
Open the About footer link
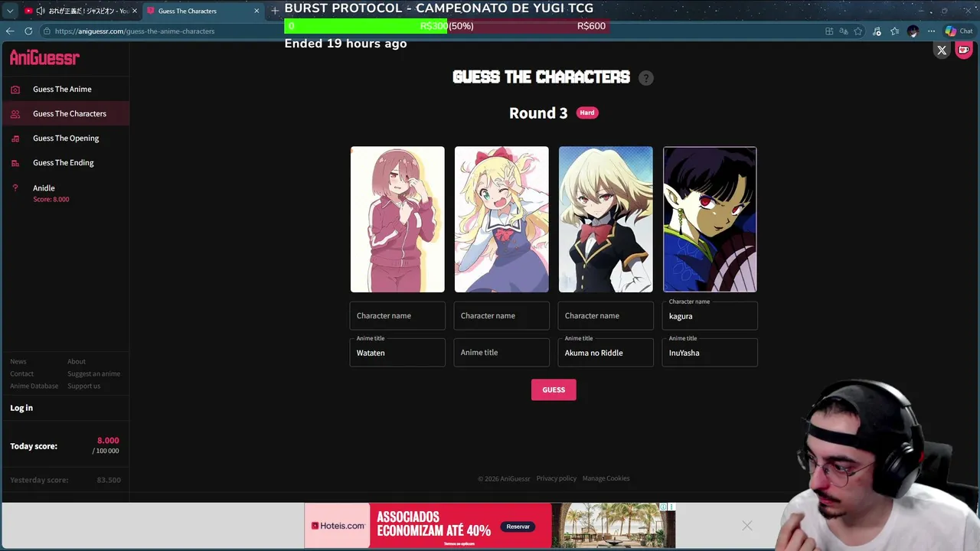(77, 361)
